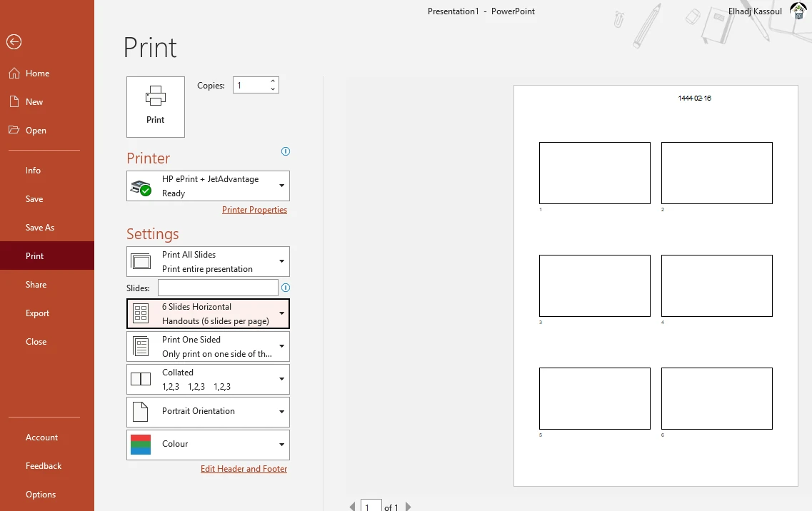
Task: Open the HP ePrint printer dropdown
Action: [x=209, y=186]
